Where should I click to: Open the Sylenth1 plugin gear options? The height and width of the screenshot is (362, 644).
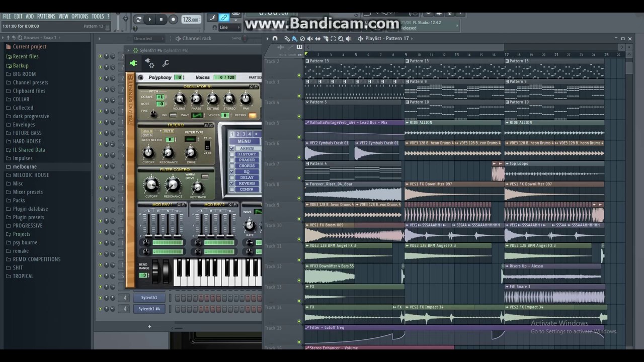(149, 63)
